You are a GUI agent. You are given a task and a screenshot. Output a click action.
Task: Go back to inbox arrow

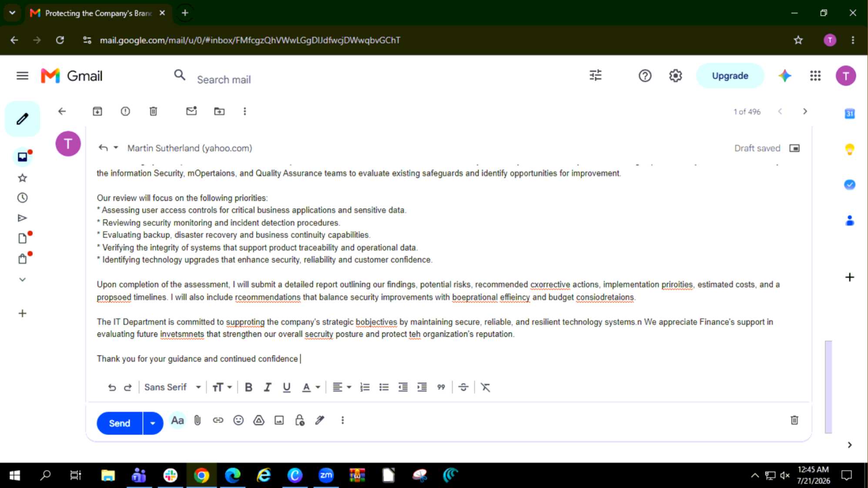(62, 111)
